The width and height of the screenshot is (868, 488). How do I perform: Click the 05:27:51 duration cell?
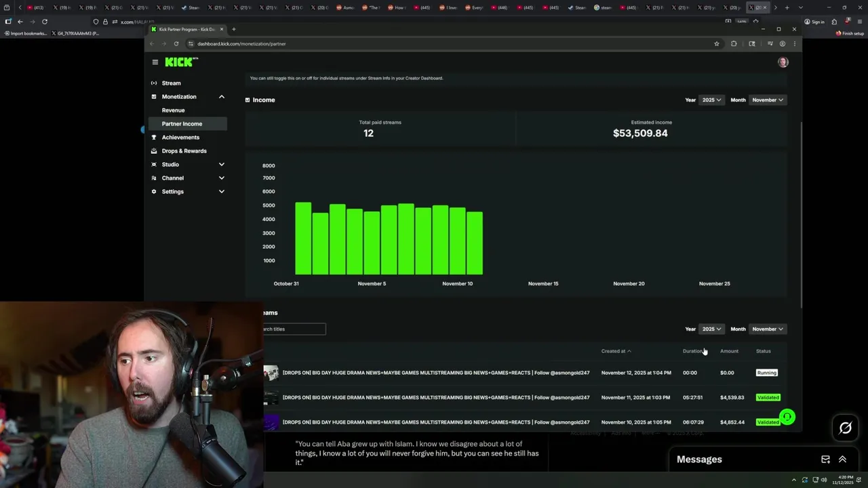pyautogui.click(x=692, y=398)
